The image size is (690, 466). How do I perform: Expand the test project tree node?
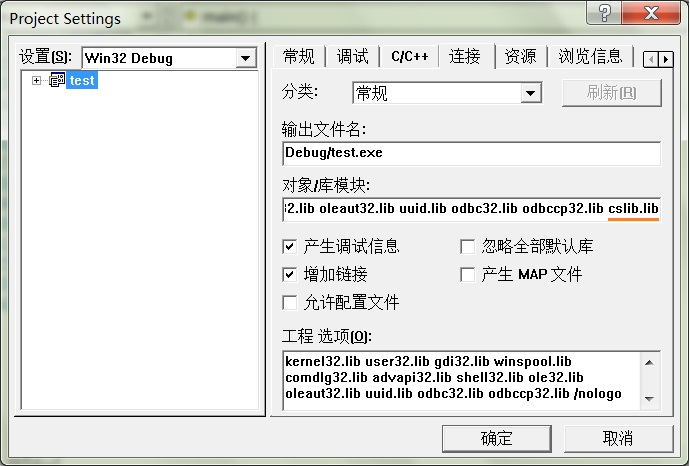[x=37, y=80]
